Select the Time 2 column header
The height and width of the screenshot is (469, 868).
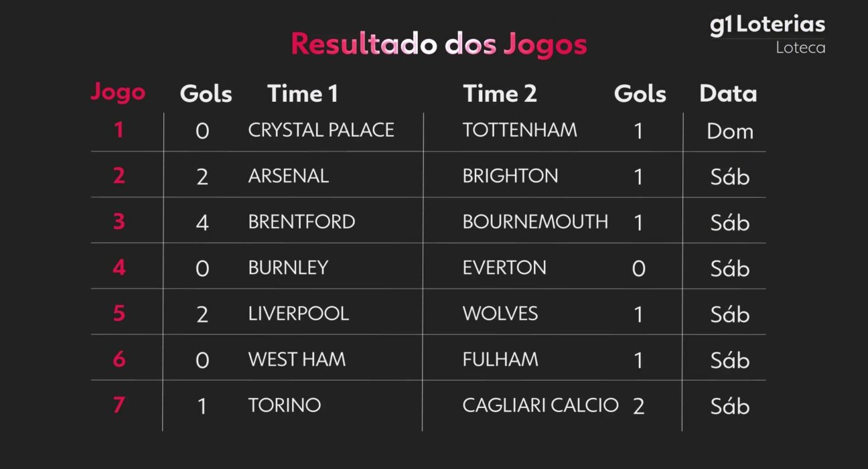(x=500, y=94)
